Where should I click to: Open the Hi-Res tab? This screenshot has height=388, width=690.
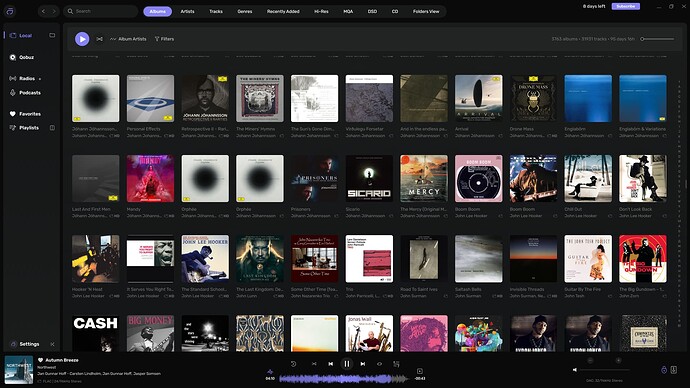pos(321,11)
